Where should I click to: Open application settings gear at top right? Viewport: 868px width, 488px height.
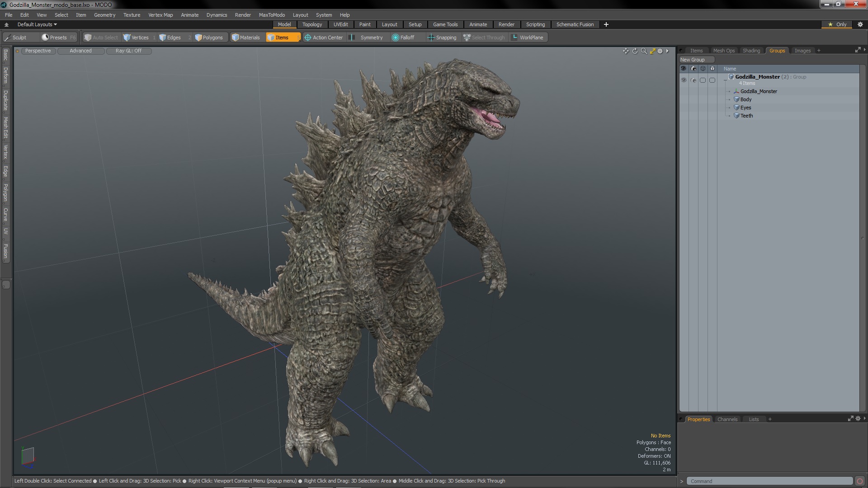coord(860,24)
